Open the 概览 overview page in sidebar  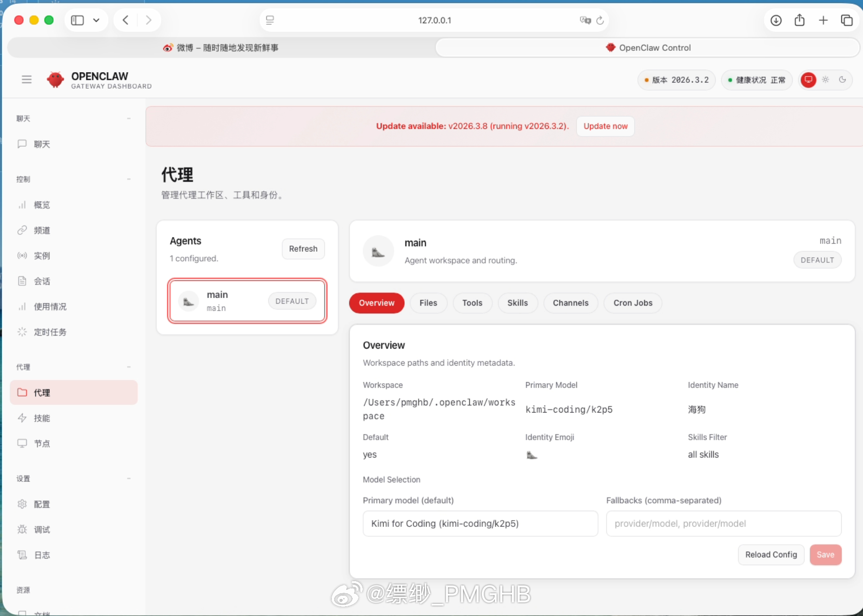41,205
